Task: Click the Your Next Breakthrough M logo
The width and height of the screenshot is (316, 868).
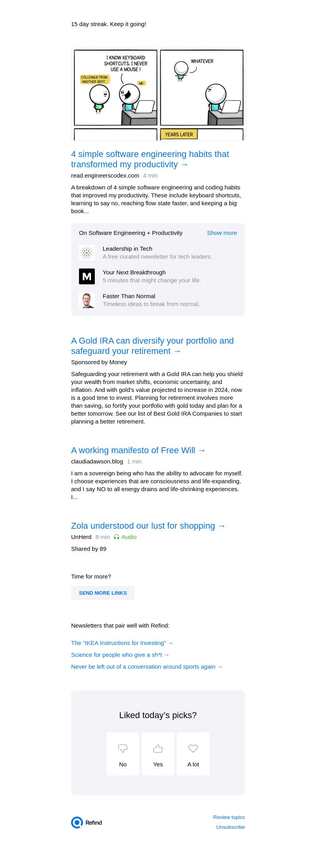Action: coord(87,276)
